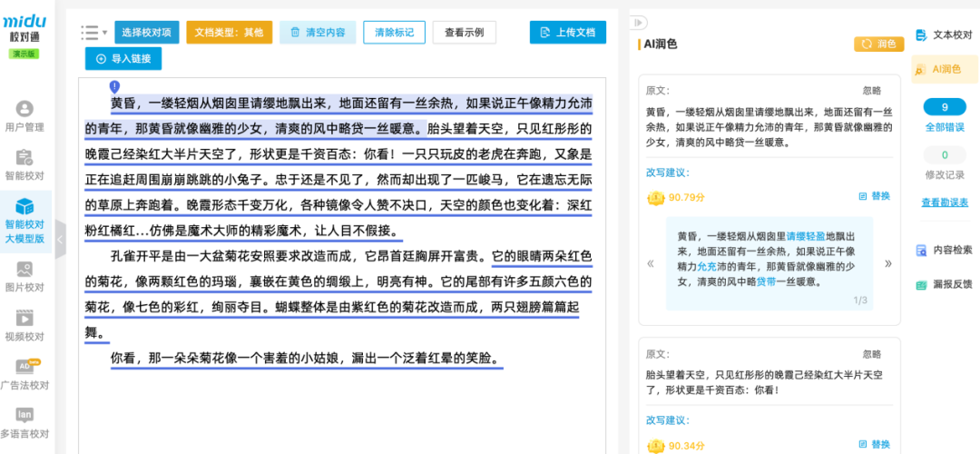Switch to AI润色 tab on right rail

(945, 69)
